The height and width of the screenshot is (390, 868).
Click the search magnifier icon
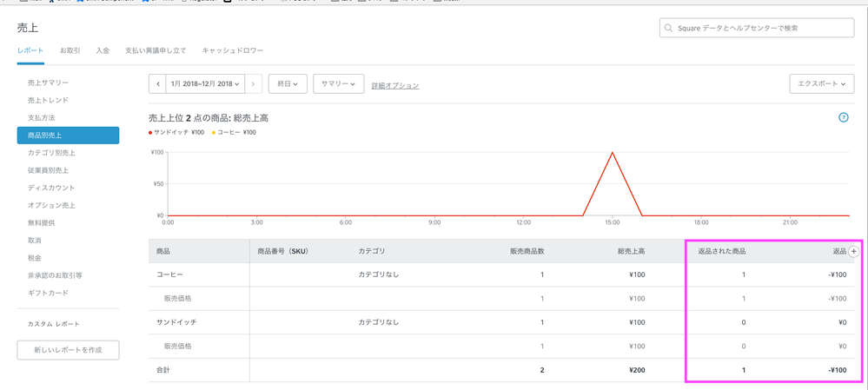click(669, 29)
